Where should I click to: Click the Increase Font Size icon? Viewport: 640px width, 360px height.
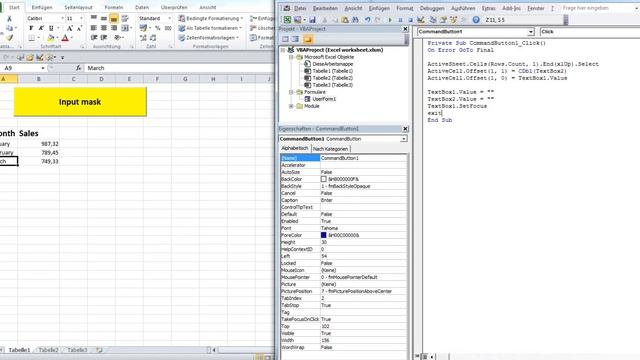[x=70, y=28]
